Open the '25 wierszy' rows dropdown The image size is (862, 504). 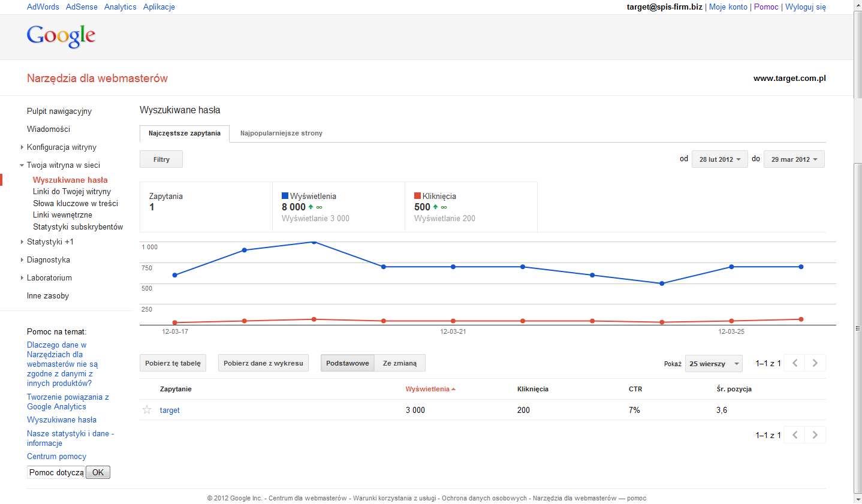[713, 364]
